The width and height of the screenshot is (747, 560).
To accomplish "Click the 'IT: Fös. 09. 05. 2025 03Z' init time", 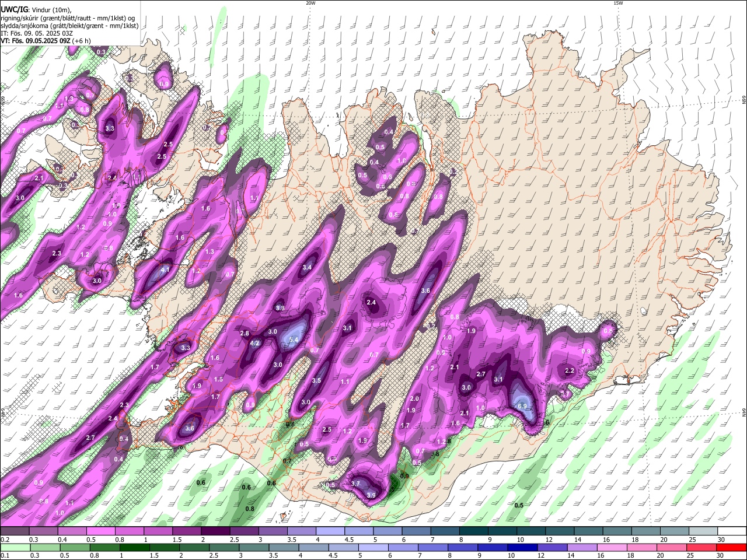I will pos(37,33).
